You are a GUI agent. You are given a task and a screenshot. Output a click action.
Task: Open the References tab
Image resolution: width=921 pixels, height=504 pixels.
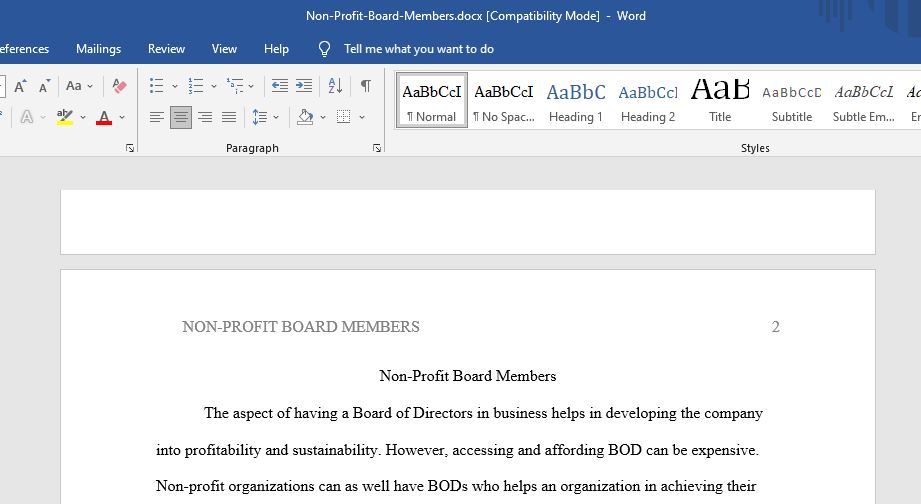(x=23, y=49)
